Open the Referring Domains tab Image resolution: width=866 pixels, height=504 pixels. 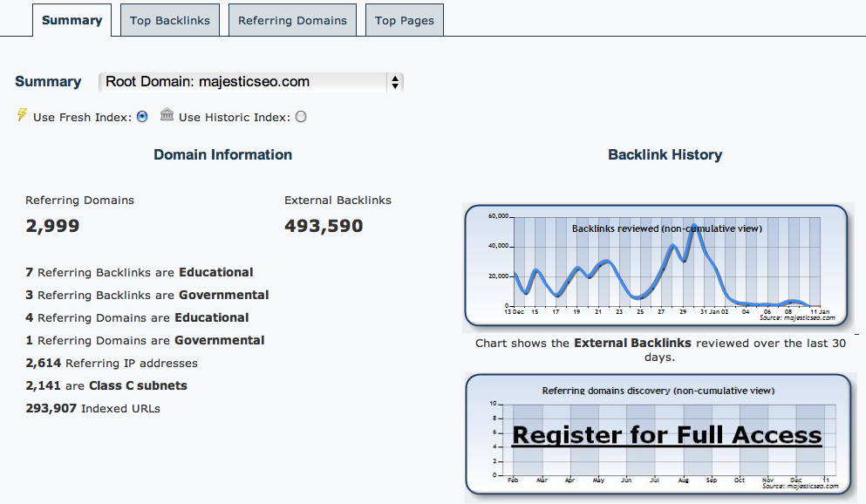click(292, 20)
